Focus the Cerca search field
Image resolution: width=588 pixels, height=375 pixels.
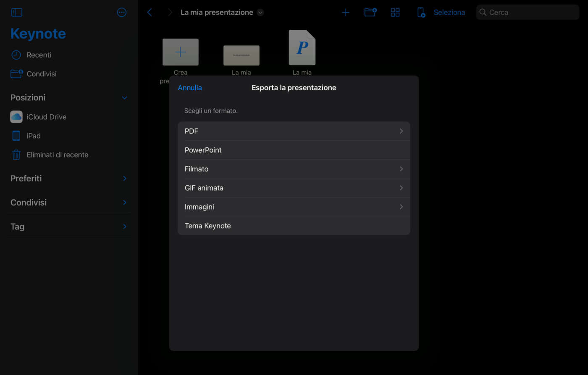tap(528, 13)
